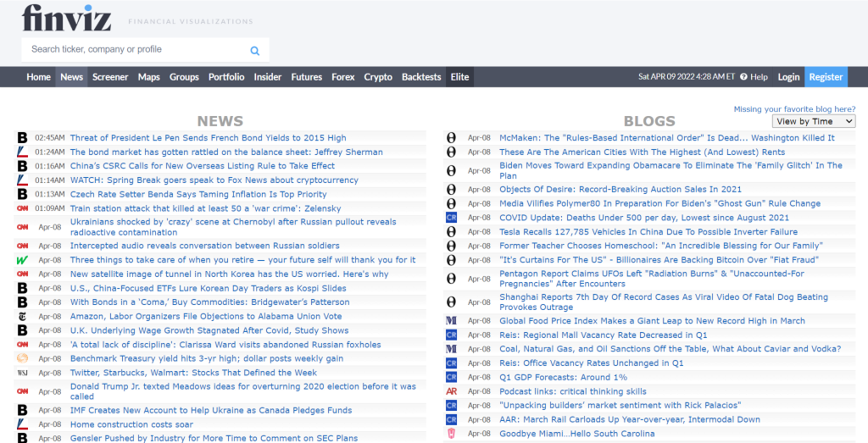Click the search magnifier icon
This screenshot has height=443, width=868.
(254, 50)
